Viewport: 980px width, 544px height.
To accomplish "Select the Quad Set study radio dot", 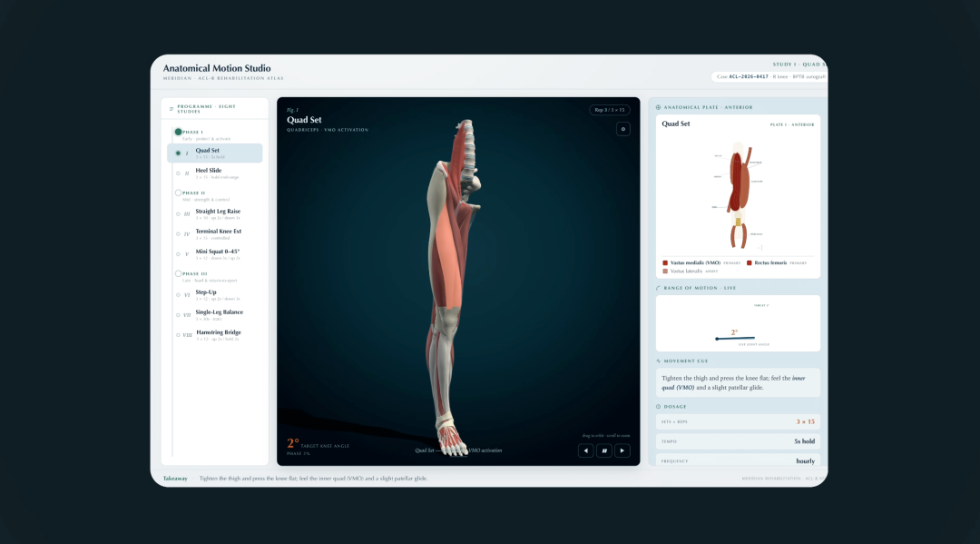I will click(x=178, y=153).
